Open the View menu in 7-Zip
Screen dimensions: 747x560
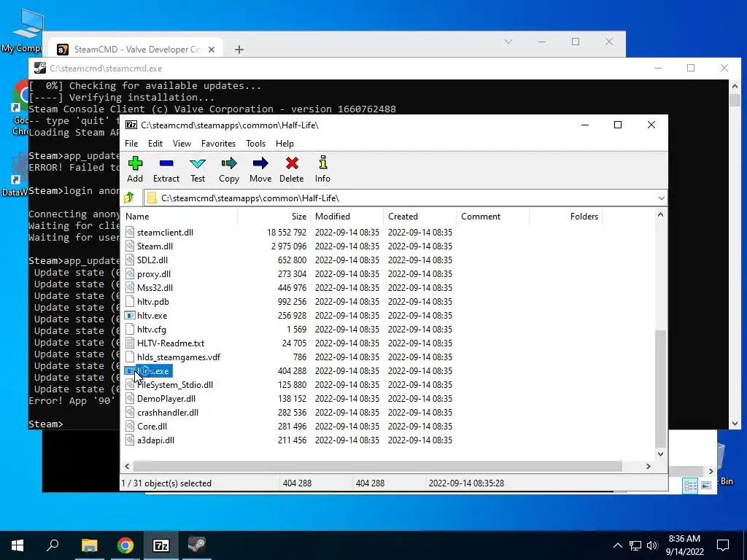[x=182, y=144]
